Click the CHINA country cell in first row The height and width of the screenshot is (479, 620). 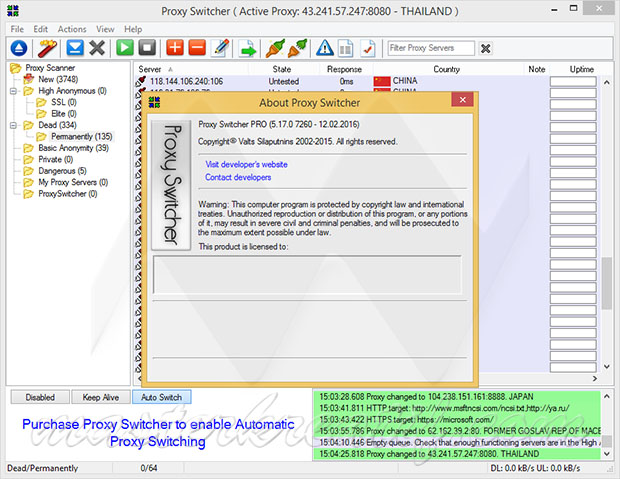405,81
